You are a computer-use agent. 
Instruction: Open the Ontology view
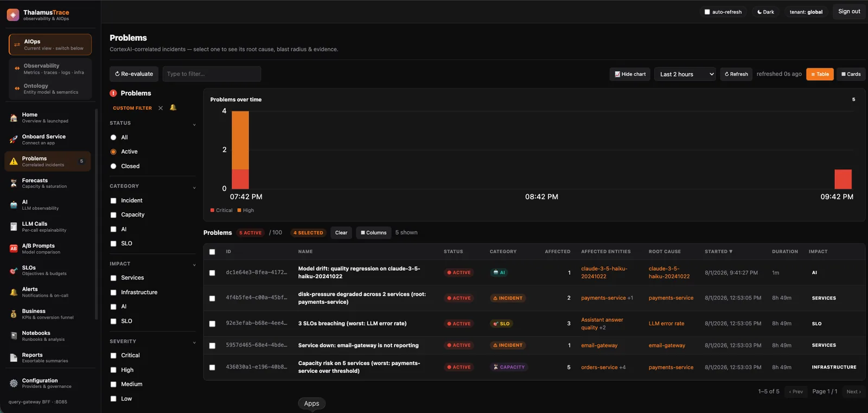click(x=50, y=88)
